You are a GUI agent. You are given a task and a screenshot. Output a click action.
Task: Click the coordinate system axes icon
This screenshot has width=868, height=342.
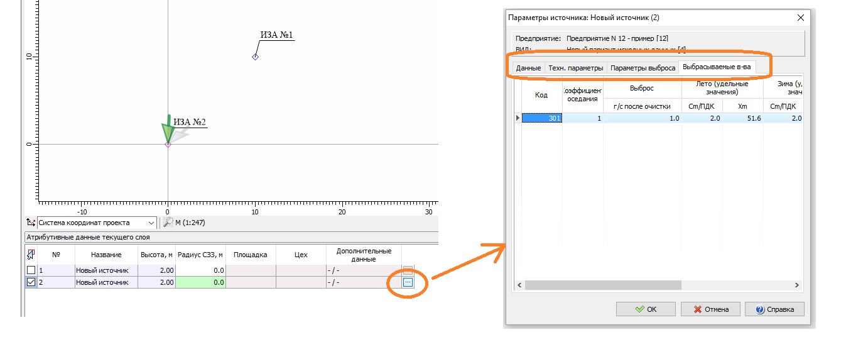(x=30, y=223)
